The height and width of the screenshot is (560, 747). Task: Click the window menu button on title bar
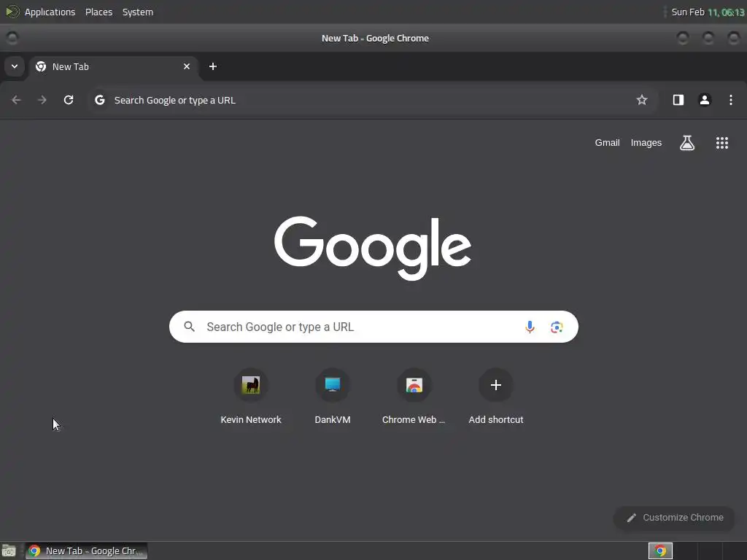pos(12,38)
